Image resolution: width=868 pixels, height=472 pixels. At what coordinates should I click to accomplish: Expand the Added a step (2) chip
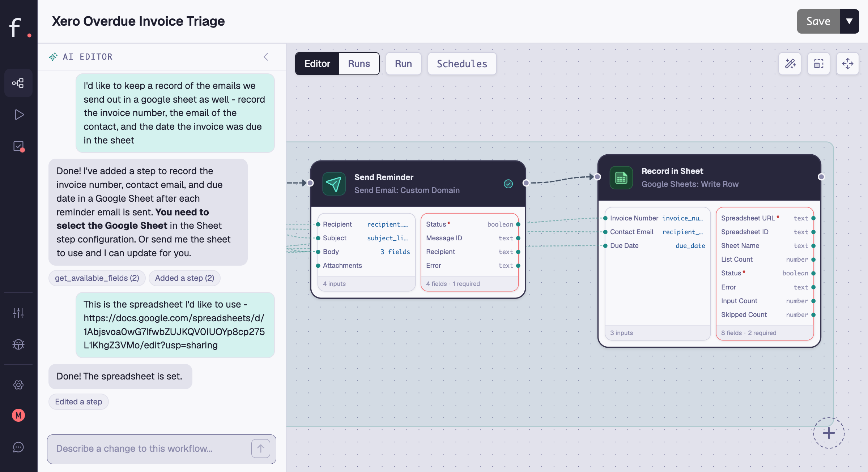(184, 278)
